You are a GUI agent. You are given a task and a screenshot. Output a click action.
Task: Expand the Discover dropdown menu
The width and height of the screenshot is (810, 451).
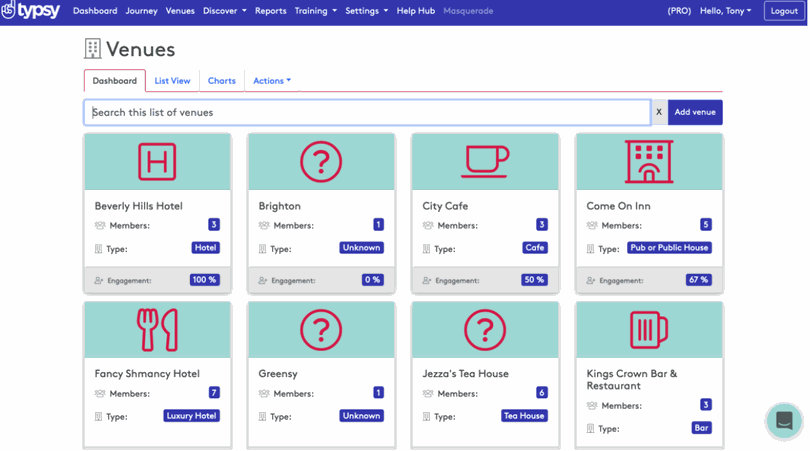[224, 11]
